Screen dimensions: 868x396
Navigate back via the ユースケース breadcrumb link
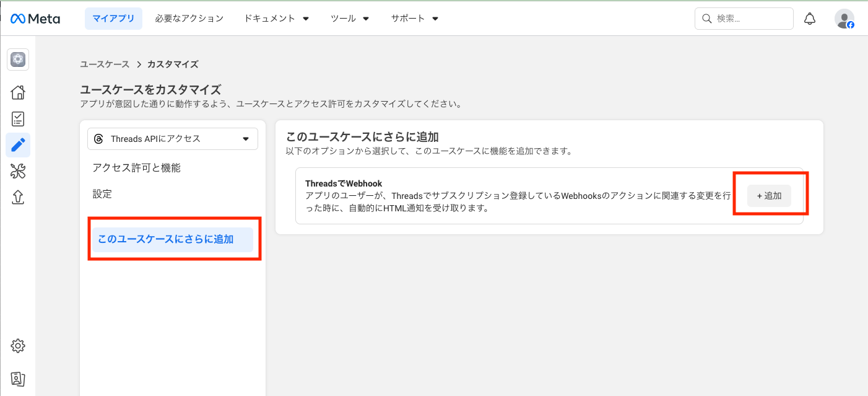tap(104, 64)
